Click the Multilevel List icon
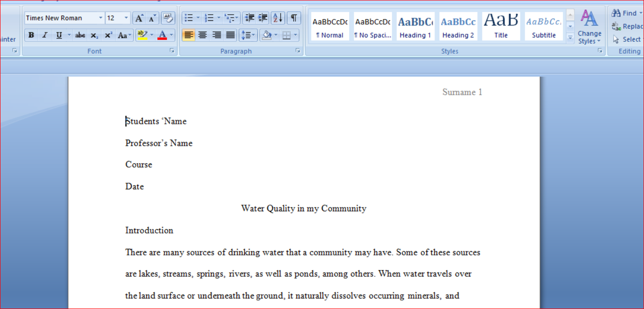This screenshot has height=309, width=644. tap(231, 18)
